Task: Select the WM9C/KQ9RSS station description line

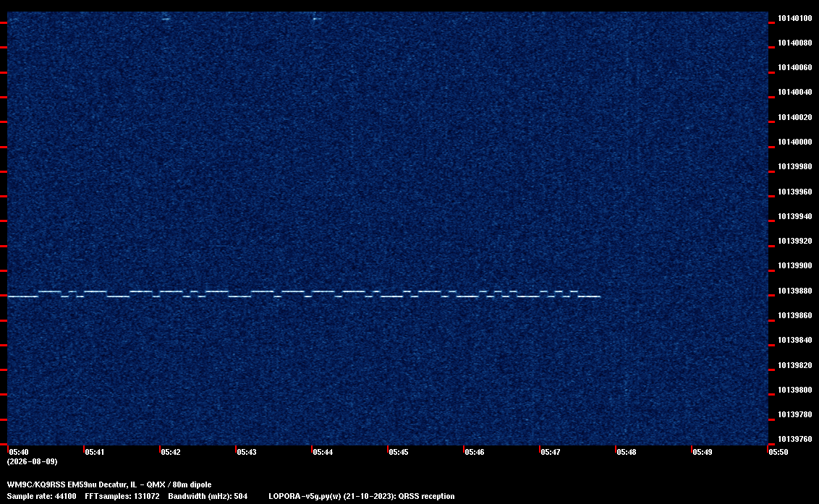Action: click(109, 484)
